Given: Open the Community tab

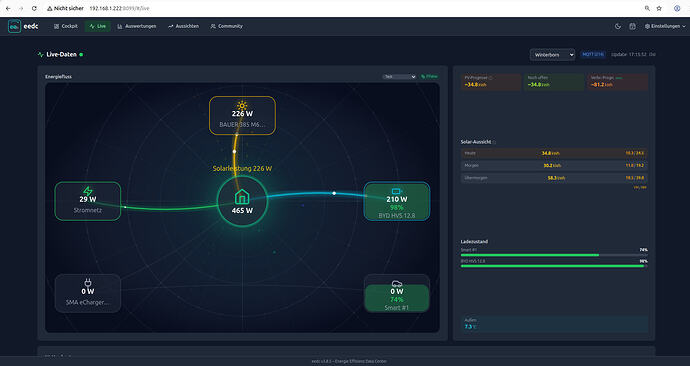Looking at the screenshot, I should [226, 26].
